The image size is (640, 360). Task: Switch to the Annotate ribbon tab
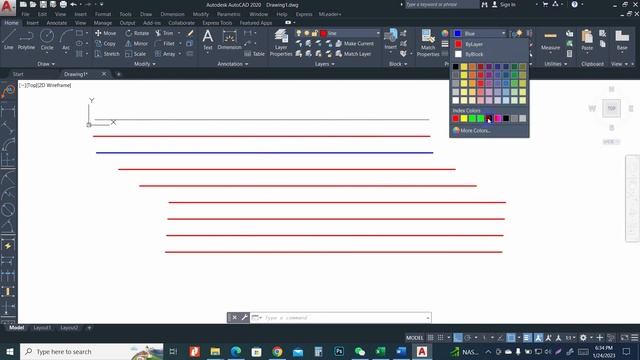[57, 23]
